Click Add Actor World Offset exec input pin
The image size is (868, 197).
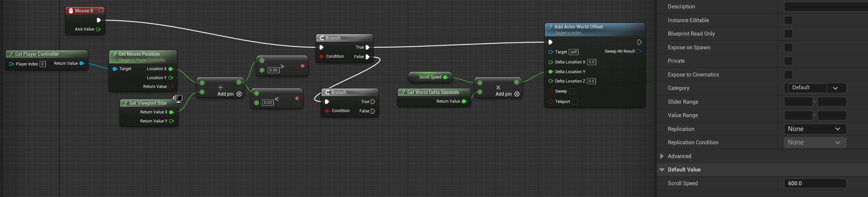(550, 42)
